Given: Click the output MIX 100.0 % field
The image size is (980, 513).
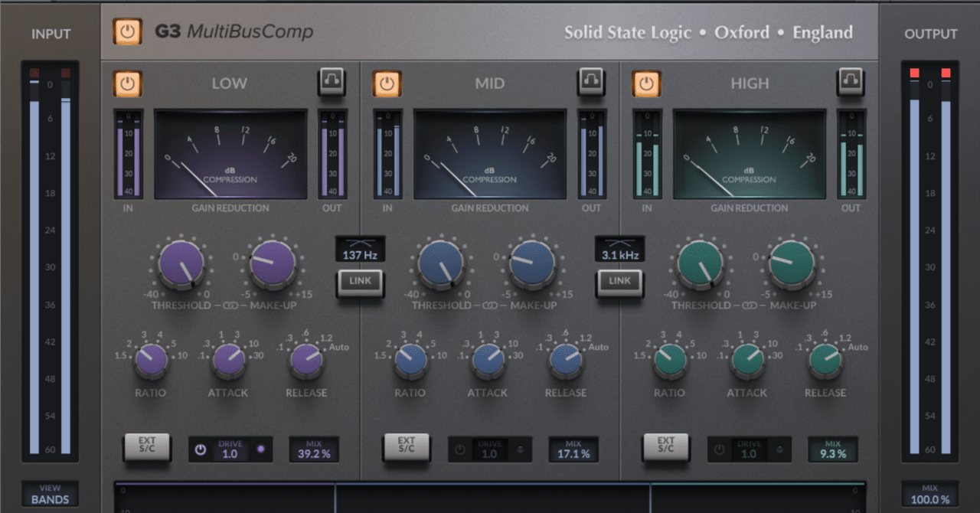Looking at the screenshot, I should [x=929, y=494].
